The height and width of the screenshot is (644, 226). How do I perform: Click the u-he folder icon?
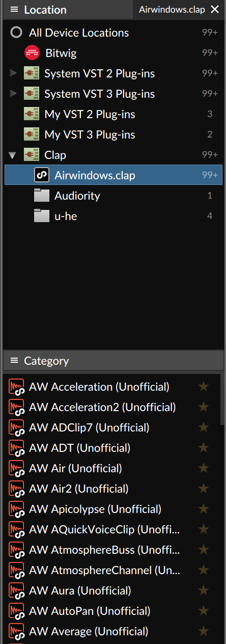click(x=42, y=216)
